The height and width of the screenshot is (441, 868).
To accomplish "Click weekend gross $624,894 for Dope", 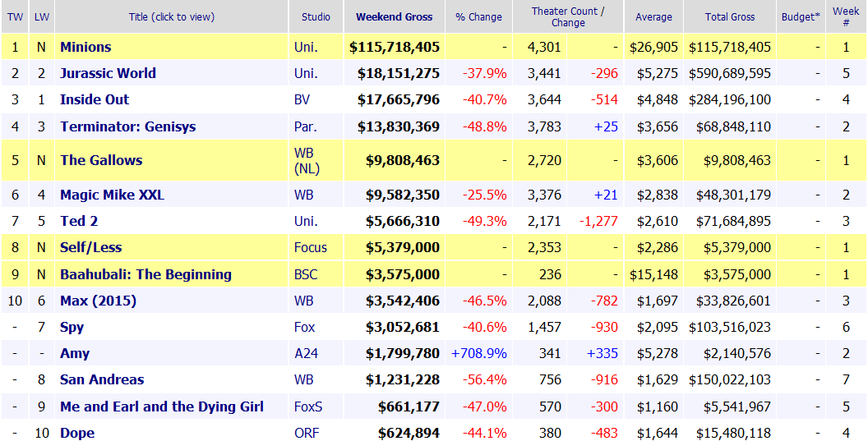I will pyautogui.click(x=409, y=434).
